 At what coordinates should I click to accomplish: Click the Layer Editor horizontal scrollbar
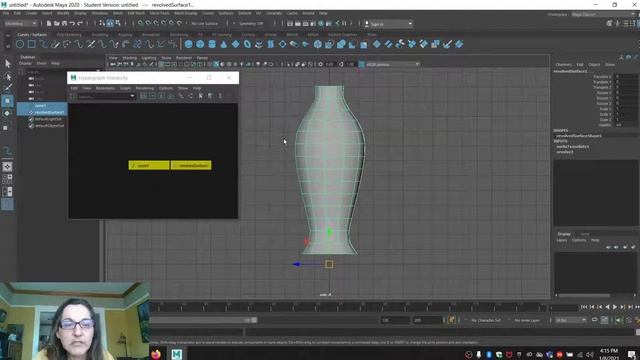click(x=584, y=295)
